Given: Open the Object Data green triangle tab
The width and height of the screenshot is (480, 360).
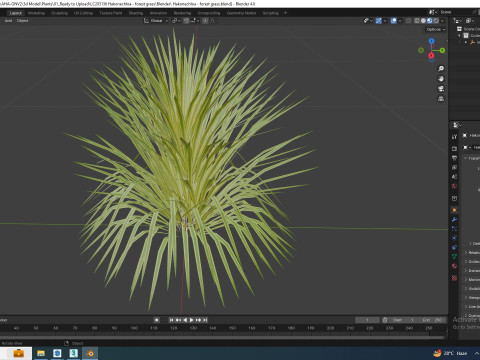Looking at the screenshot, I should (454, 257).
